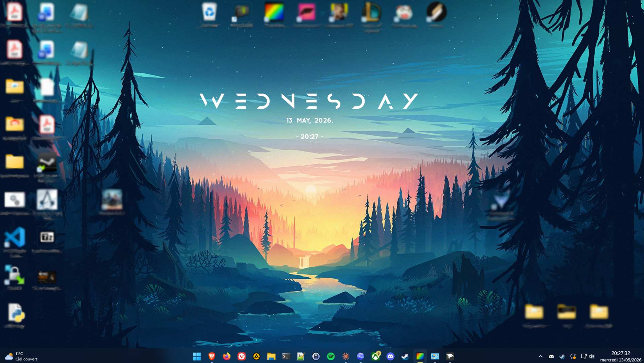
Task: Select the Visual Studio Code desktop shortcut
Action: coord(15,242)
